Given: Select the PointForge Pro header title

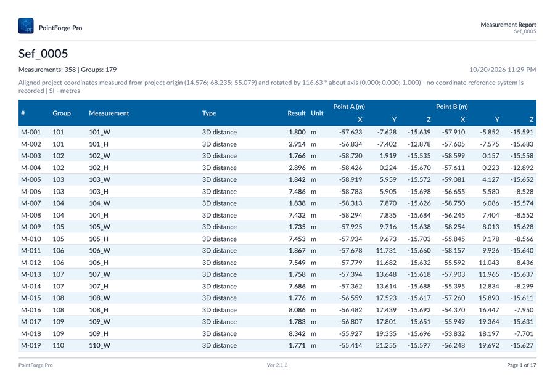Looking at the screenshot, I should coord(60,28).
